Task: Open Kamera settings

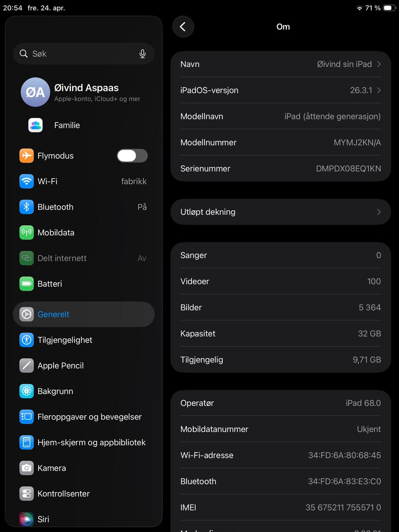Action: [x=84, y=468]
